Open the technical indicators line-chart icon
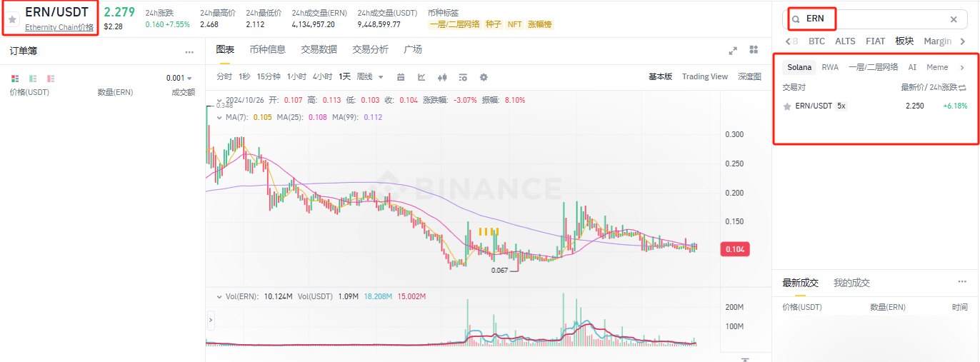980x362 pixels. click(421, 77)
